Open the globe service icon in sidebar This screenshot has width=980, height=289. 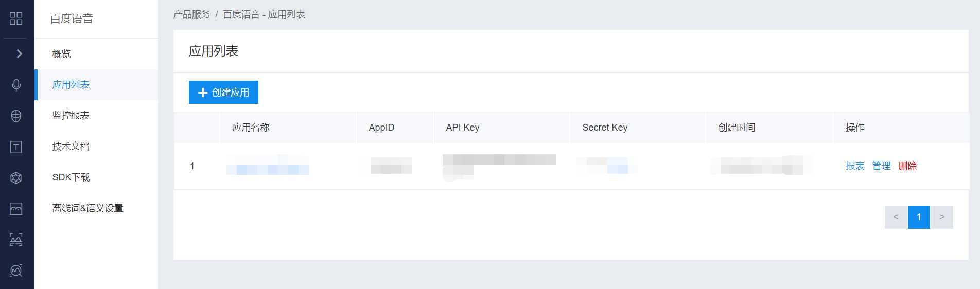pyautogui.click(x=16, y=116)
